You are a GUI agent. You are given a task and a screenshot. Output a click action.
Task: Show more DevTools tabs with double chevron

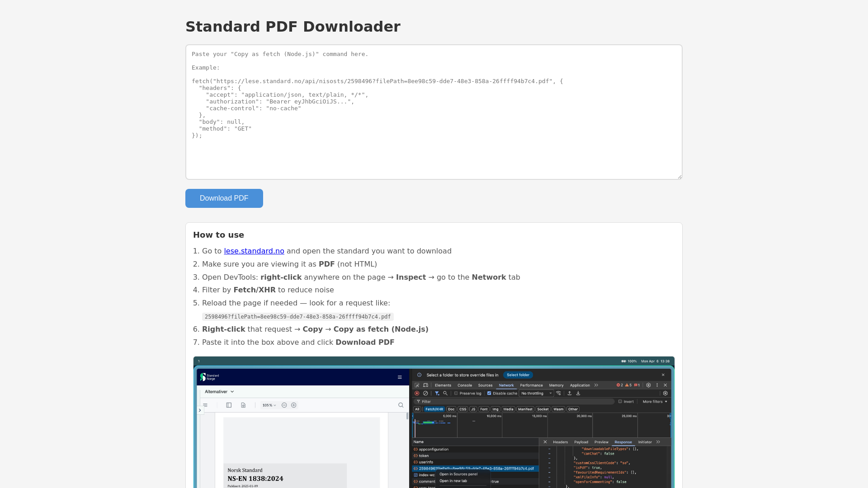point(596,385)
